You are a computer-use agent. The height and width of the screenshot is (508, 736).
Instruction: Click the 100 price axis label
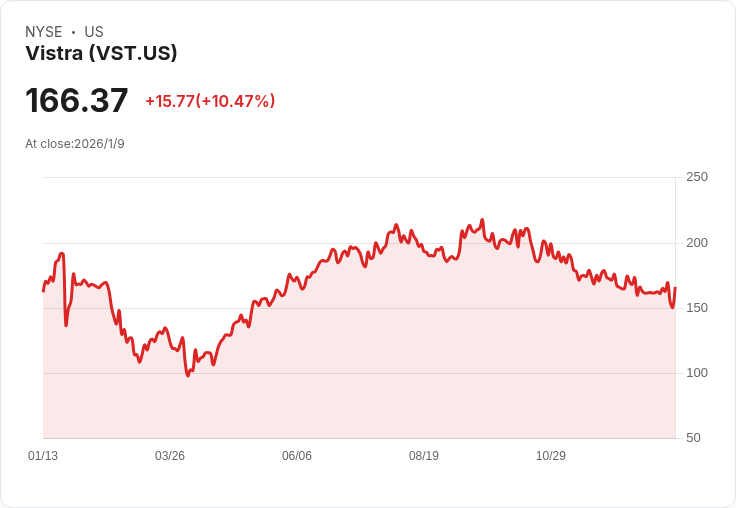697,373
